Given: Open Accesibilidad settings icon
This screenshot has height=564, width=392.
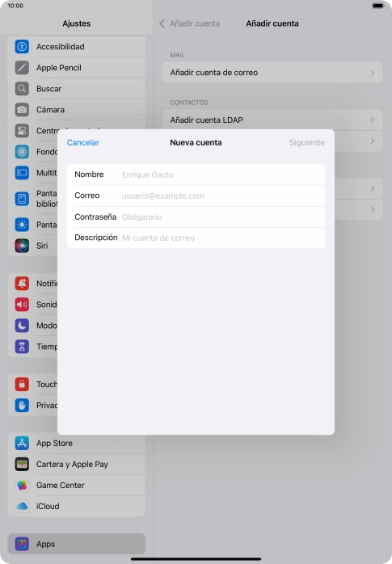Looking at the screenshot, I should (x=22, y=46).
